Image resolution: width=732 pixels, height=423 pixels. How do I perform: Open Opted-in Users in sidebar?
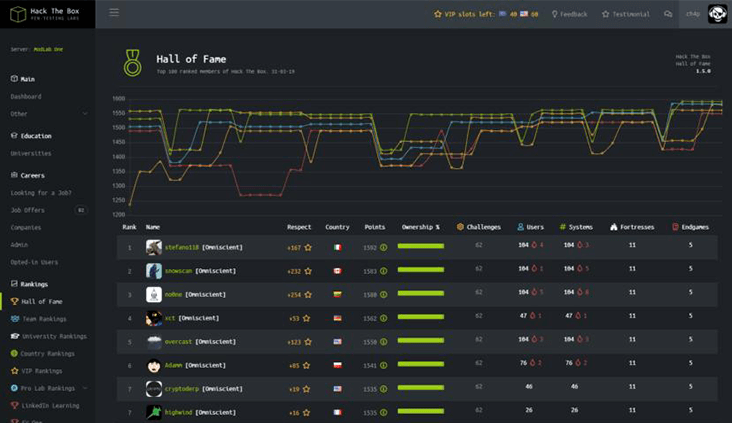coord(34,262)
